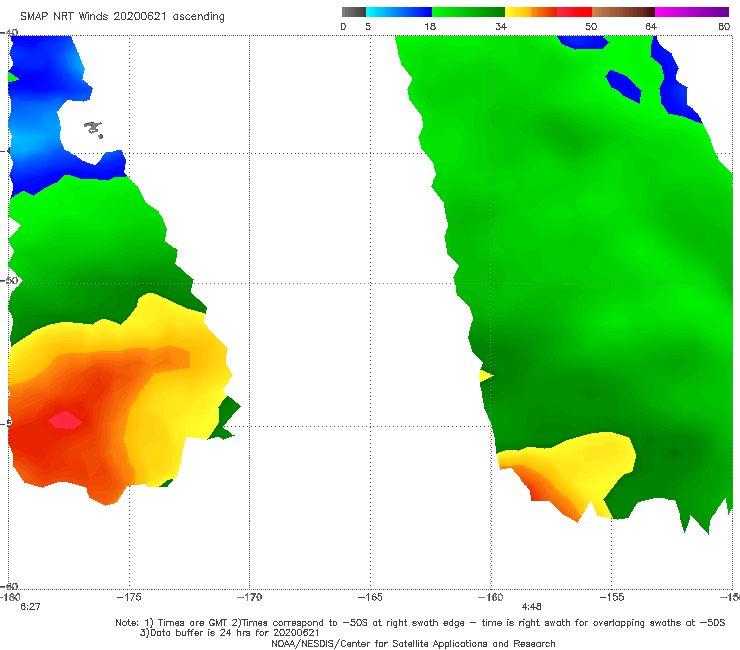Click the color bar label "50"
This screenshot has height=650, width=740.
(591, 27)
